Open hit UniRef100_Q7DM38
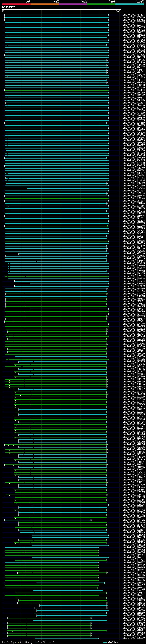This screenshot has width=146, height=644. pyautogui.click(x=134, y=309)
